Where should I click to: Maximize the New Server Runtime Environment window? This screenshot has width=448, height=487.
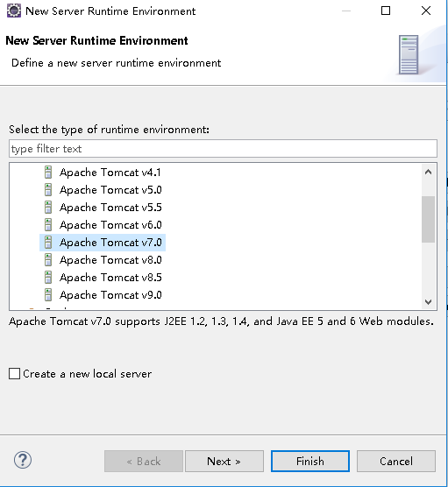tap(386, 11)
